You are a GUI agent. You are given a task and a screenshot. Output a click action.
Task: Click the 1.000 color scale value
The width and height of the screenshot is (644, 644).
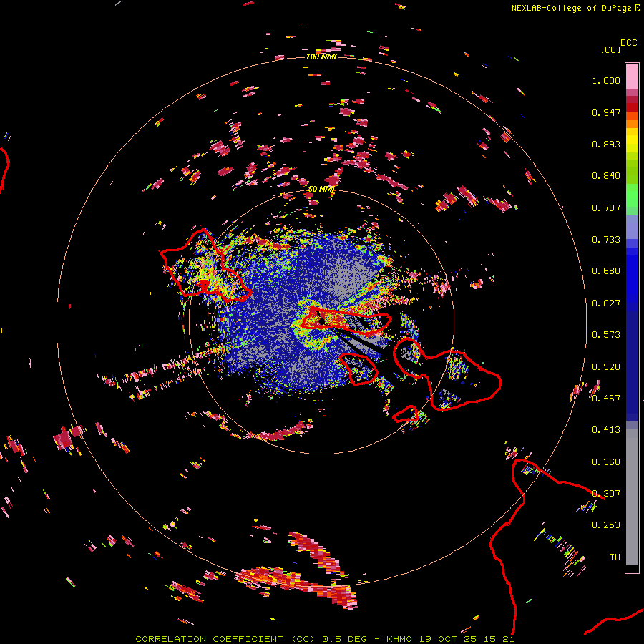(x=606, y=80)
